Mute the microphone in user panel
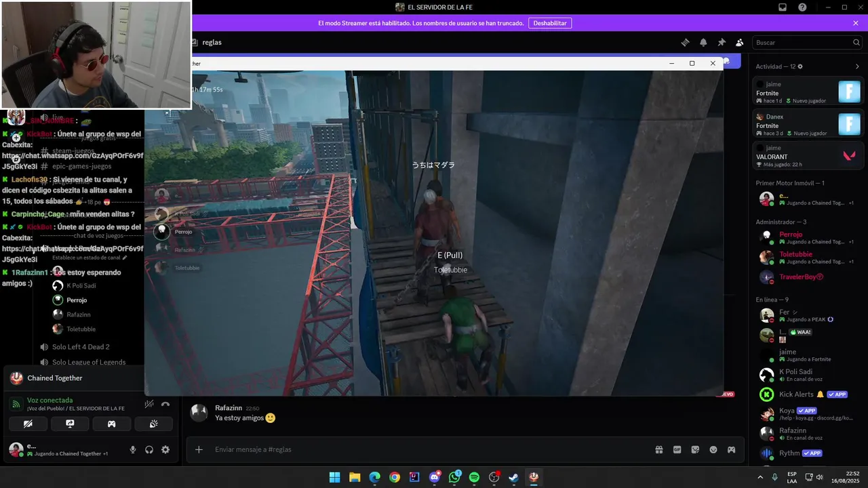The height and width of the screenshot is (488, 868). pyautogui.click(x=133, y=449)
